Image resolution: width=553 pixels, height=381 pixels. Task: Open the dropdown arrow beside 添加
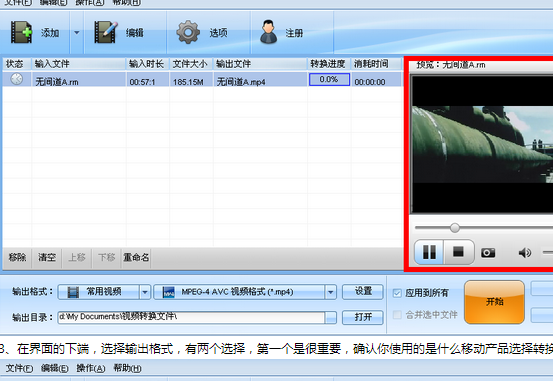click(x=77, y=33)
